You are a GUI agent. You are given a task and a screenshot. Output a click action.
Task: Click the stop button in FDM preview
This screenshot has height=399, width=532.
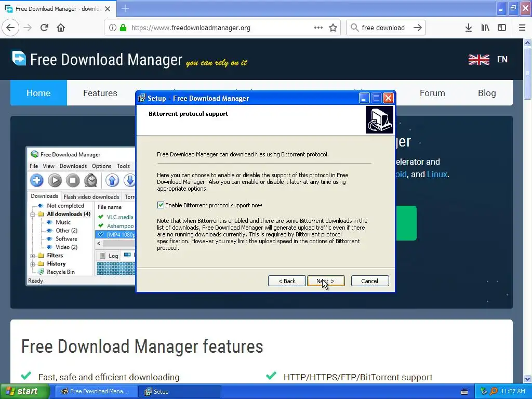[x=73, y=180]
